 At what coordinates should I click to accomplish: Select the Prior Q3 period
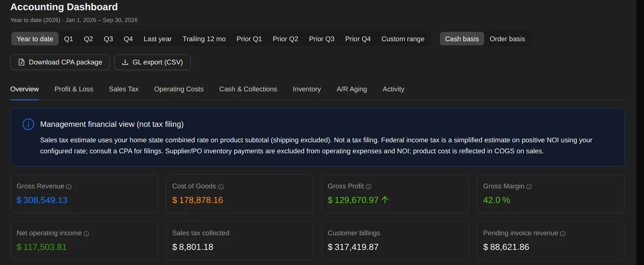[x=322, y=39]
